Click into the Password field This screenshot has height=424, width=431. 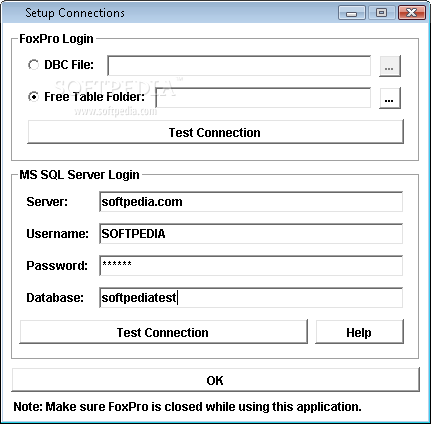coord(251,266)
